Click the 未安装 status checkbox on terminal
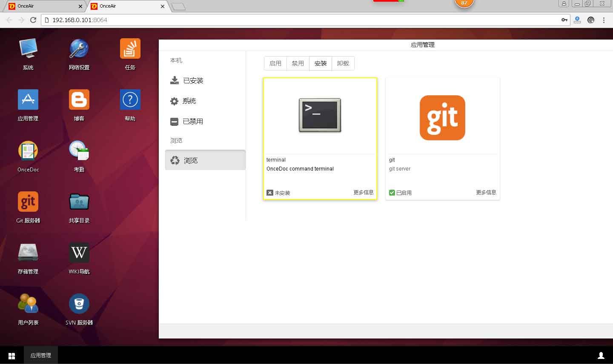613x364 pixels. pos(270,193)
